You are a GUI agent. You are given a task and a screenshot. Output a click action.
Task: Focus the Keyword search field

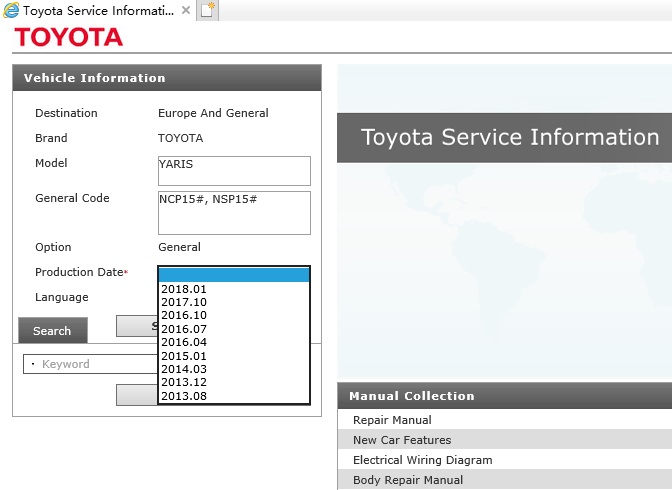(90, 364)
